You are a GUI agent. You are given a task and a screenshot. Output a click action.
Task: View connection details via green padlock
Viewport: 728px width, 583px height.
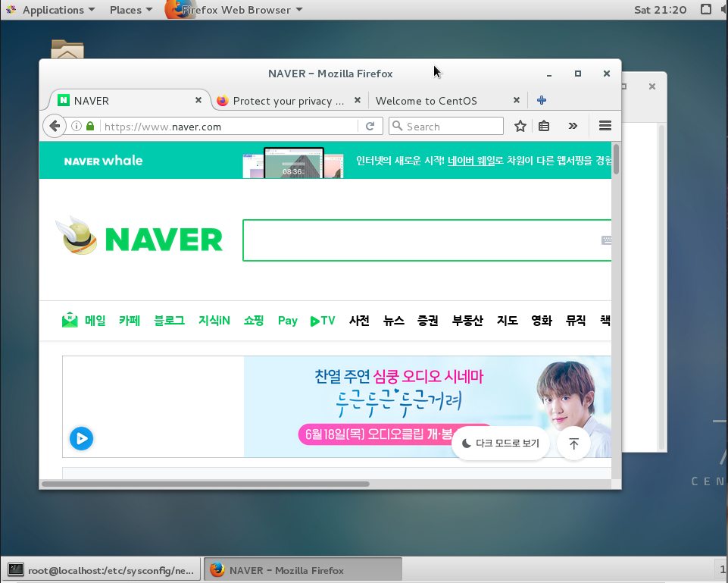point(90,126)
